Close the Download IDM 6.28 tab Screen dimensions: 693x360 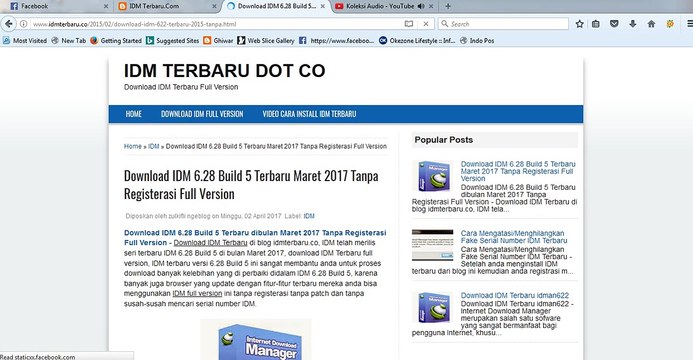[323, 6]
